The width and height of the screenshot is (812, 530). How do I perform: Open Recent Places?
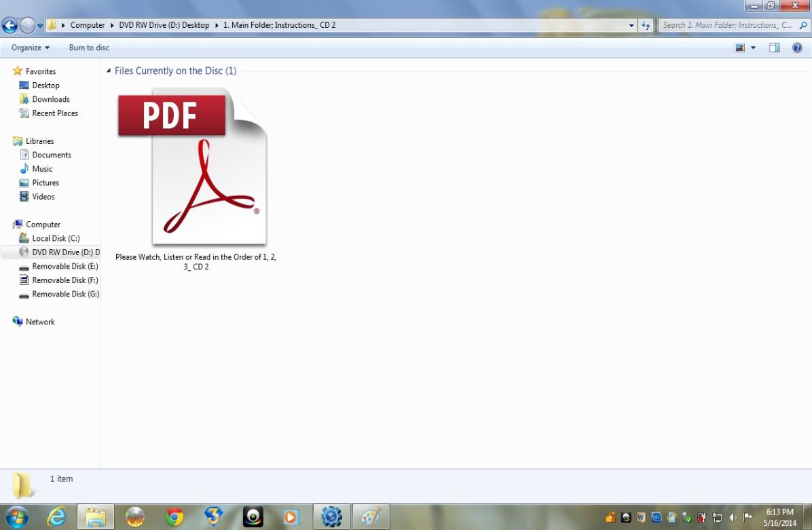[55, 113]
